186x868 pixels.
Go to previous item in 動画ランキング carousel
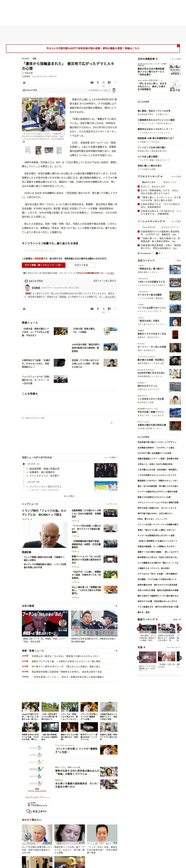pyautogui.click(x=139, y=628)
